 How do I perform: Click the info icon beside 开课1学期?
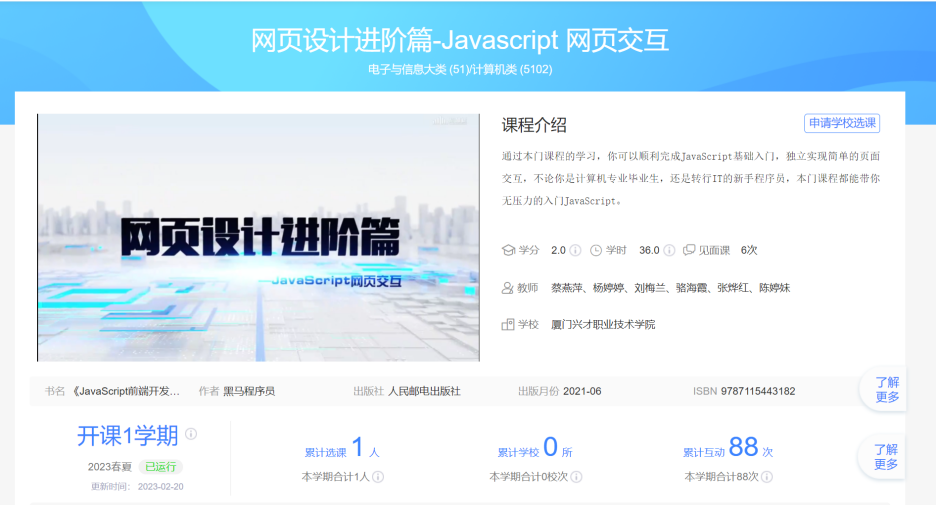(191, 434)
